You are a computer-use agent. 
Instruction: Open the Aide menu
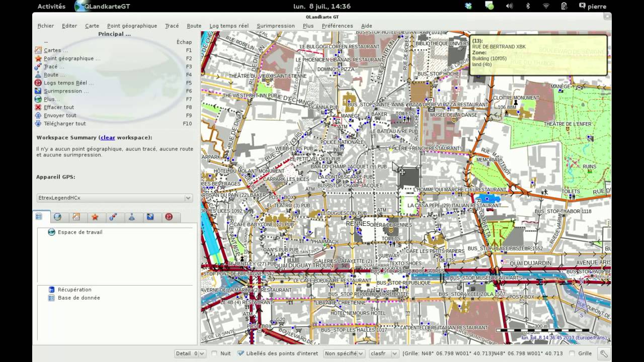(367, 26)
